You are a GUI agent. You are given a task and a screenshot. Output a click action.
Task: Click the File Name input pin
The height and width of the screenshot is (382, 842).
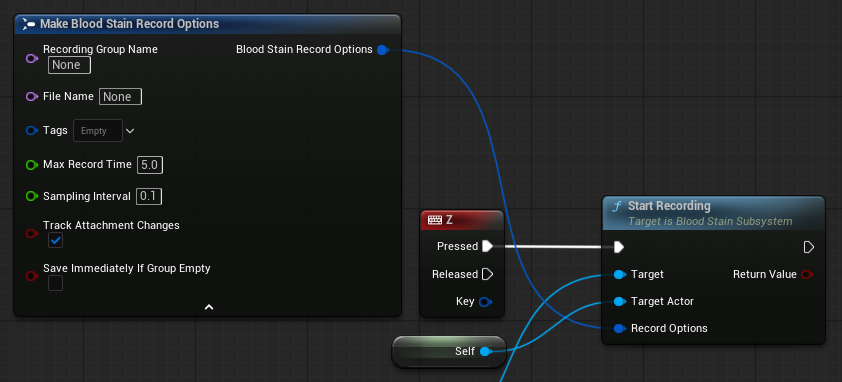(x=32, y=97)
